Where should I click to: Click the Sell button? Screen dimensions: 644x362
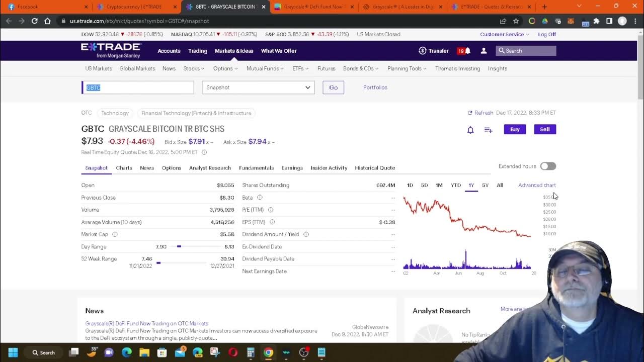click(545, 129)
